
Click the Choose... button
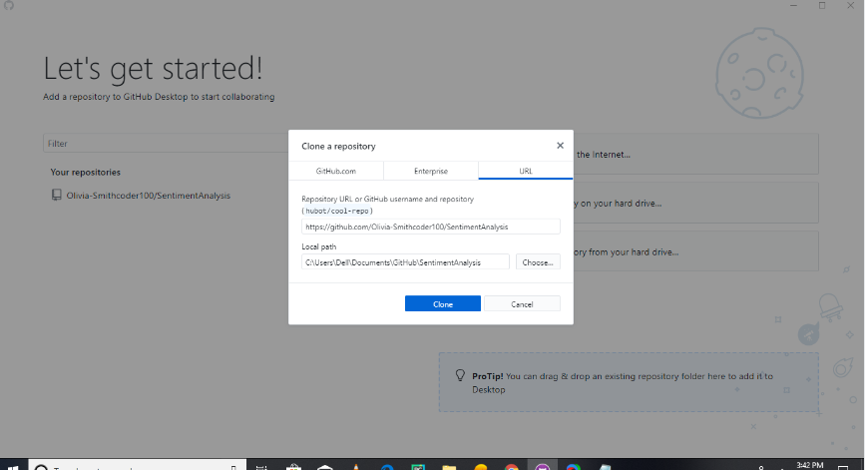tap(538, 262)
